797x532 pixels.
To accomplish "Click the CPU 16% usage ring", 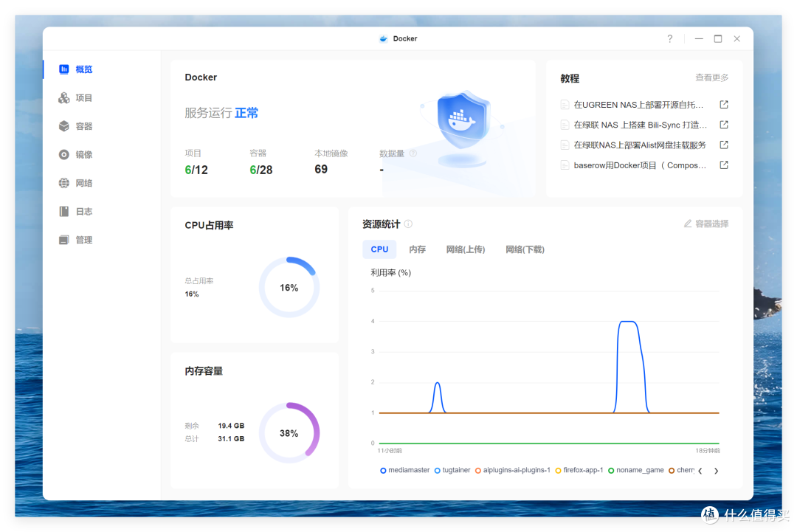I will click(x=289, y=288).
